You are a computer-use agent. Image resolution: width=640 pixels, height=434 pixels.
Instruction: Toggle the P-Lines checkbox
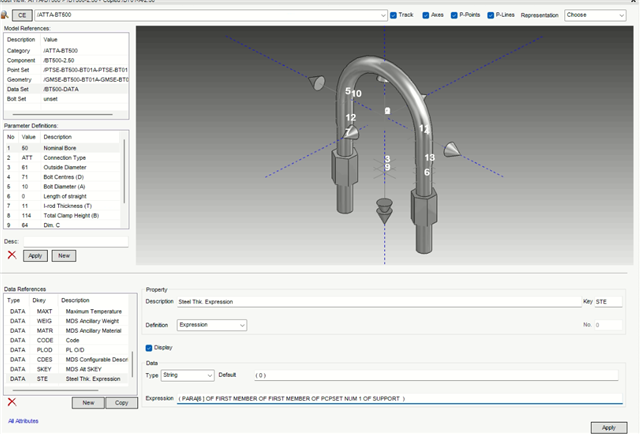point(491,15)
